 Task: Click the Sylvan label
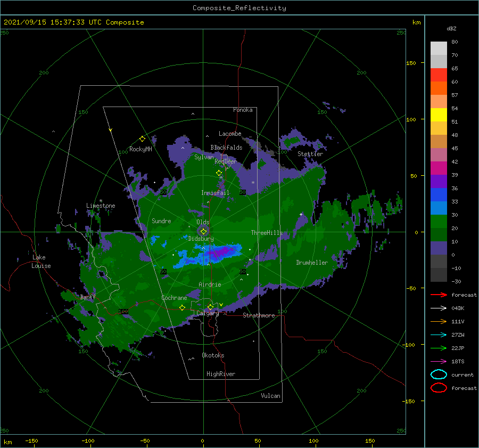(x=204, y=157)
